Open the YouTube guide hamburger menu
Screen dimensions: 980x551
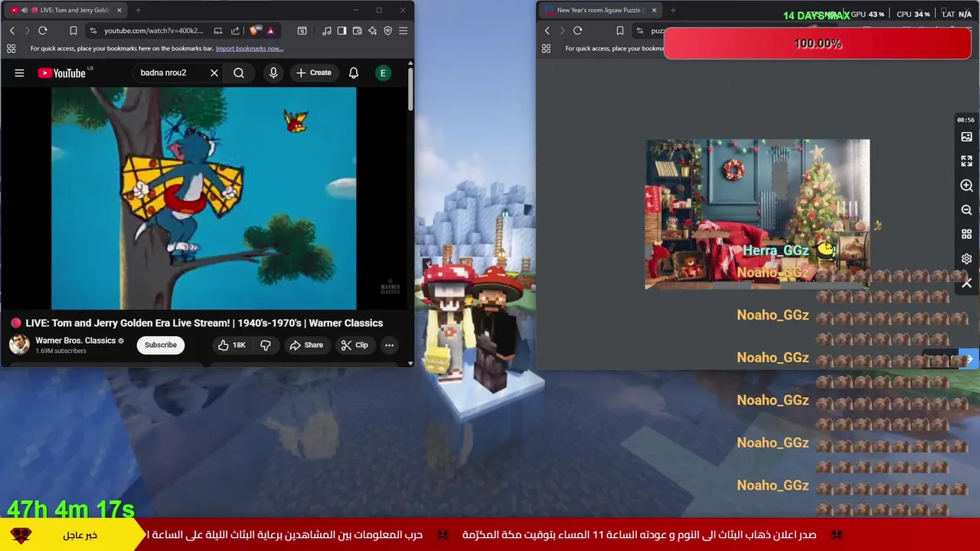pos(19,73)
